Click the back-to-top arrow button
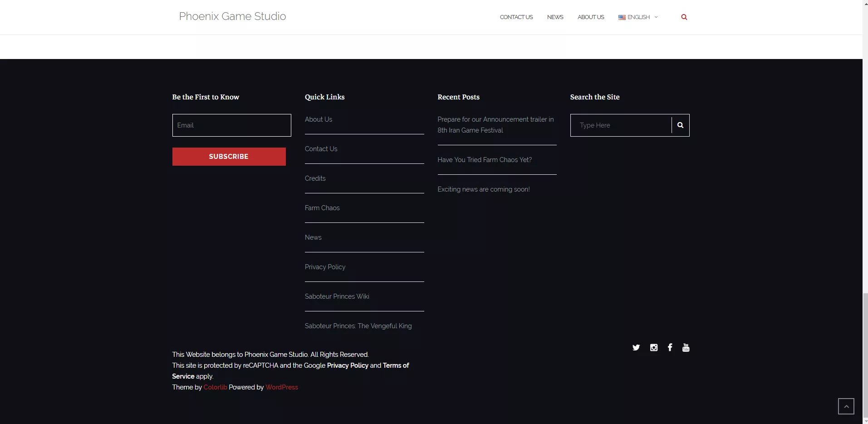This screenshot has width=868, height=424. click(x=846, y=406)
